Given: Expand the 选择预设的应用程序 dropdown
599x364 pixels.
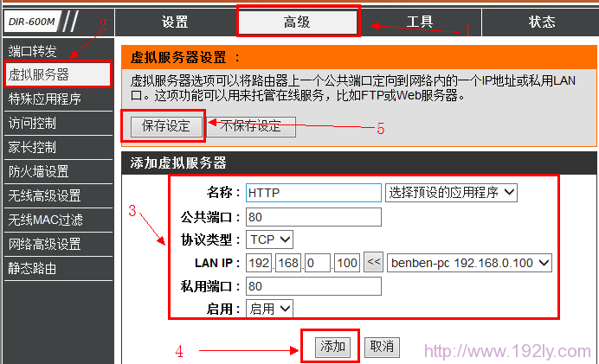Looking at the screenshot, I should [451, 193].
